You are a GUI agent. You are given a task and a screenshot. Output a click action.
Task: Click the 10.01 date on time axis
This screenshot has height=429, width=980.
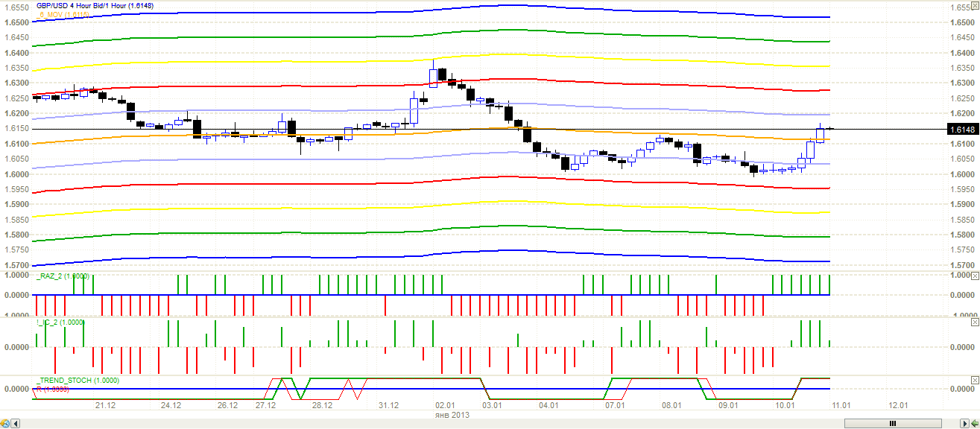783,406
